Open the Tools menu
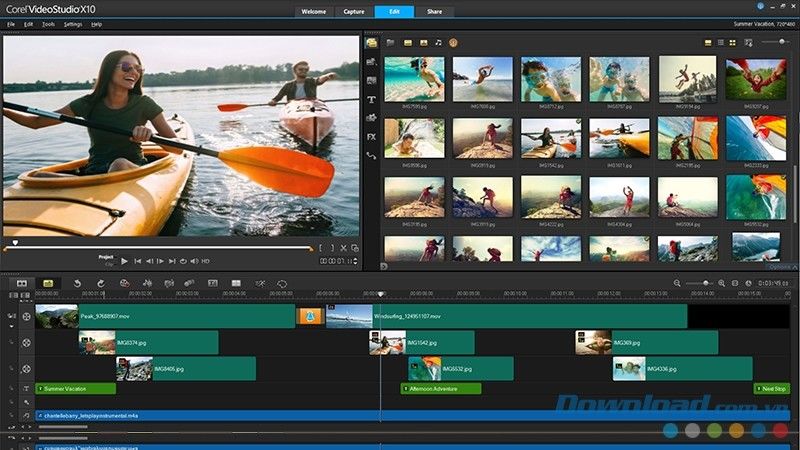The width and height of the screenshot is (800, 450). pyautogui.click(x=48, y=23)
